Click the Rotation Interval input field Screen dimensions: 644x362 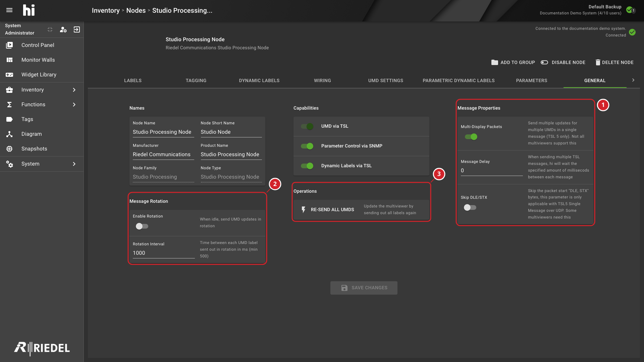pyautogui.click(x=164, y=253)
